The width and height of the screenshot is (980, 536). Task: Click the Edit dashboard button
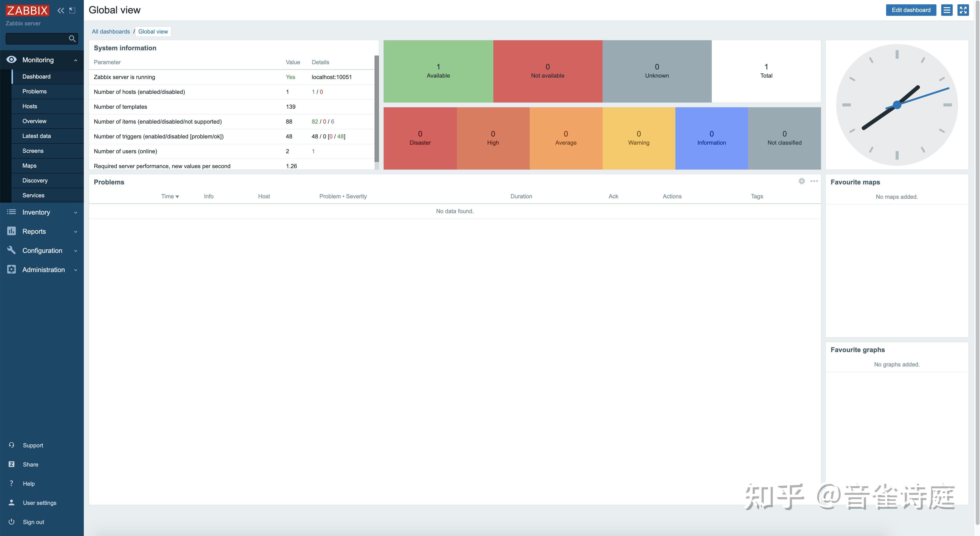911,10
